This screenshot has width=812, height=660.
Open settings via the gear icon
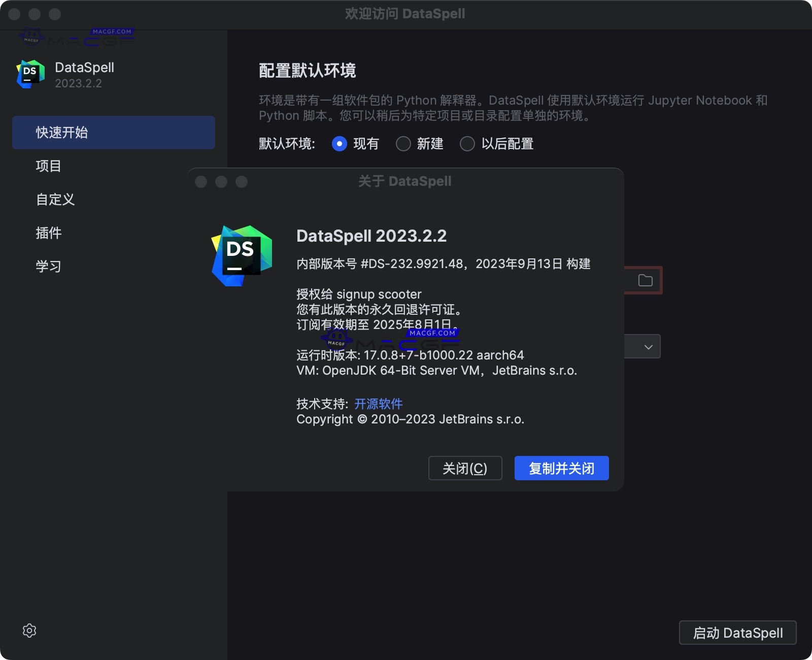tap(29, 631)
